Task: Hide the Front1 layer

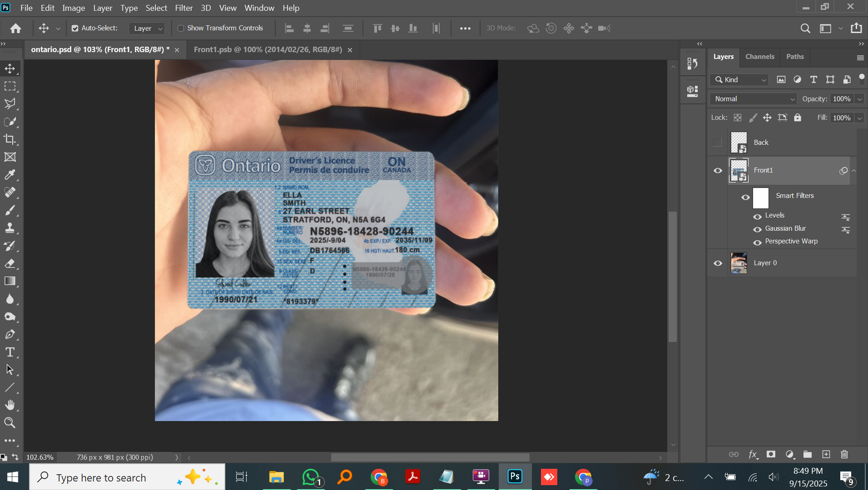Action: point(718,170)
